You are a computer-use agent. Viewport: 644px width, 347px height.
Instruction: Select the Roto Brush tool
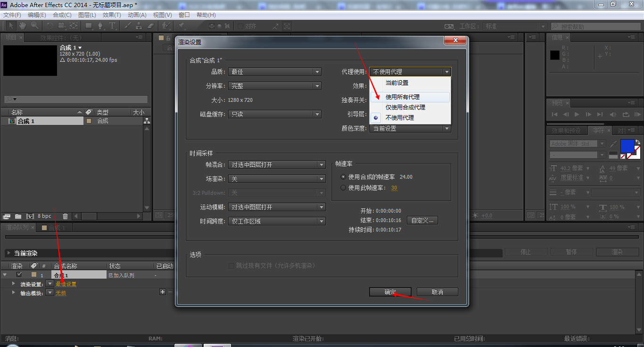coord(166,26)
